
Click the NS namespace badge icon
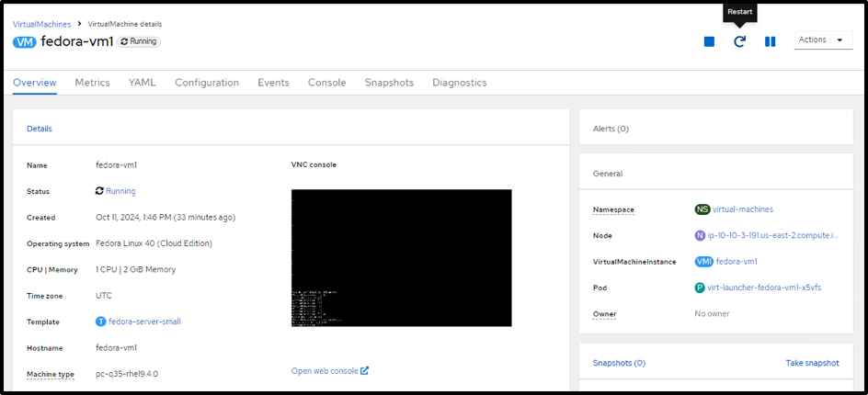tap(702, 209)
